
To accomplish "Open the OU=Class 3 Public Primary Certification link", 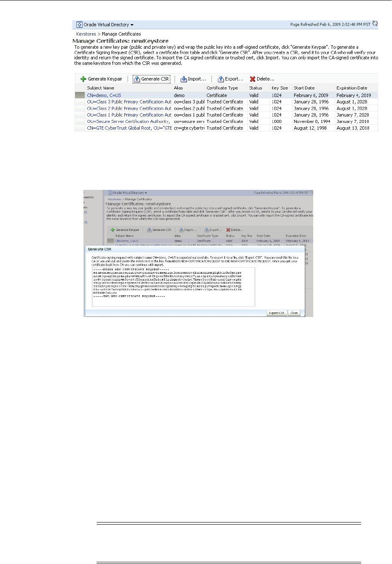I will [x=129, y=102].
